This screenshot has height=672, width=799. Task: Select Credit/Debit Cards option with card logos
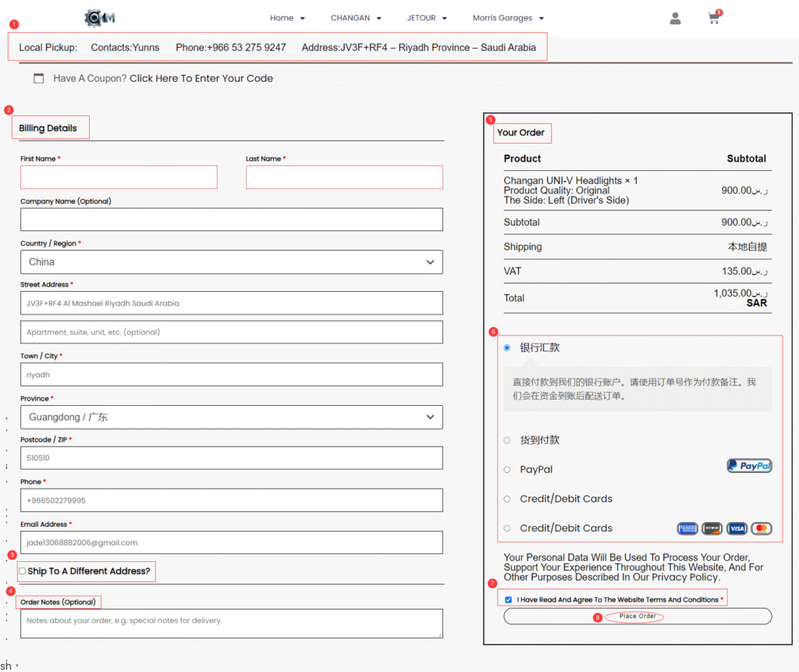(507, 528)
